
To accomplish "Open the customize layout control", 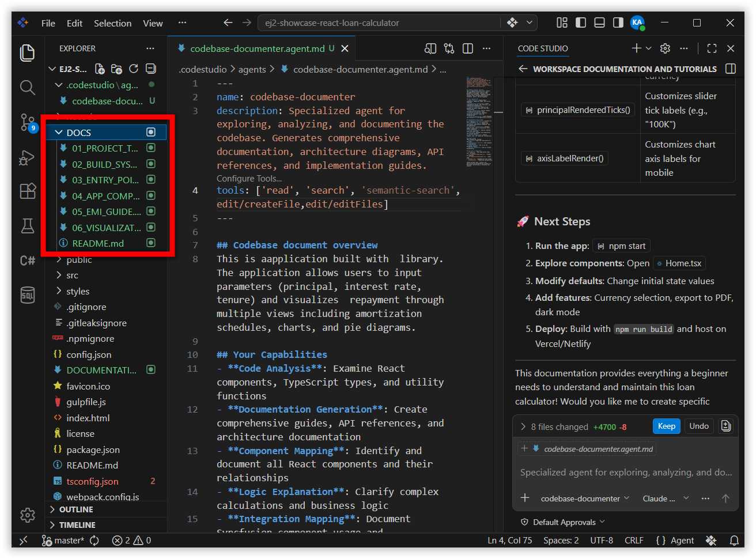I will pos(562,22).
